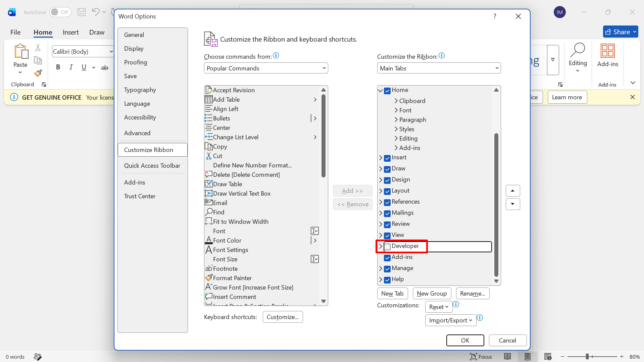Uncheck the References tab checkbox

tap(387, 203)
